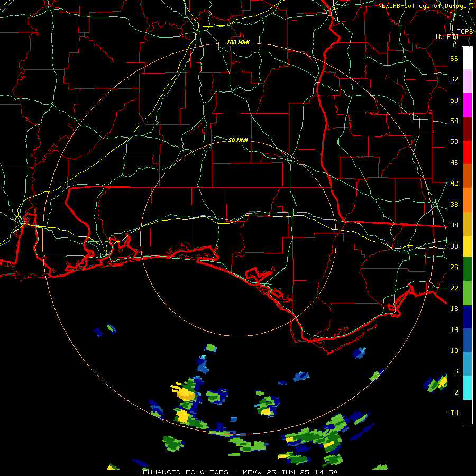Click the "54" legend value
Viewport: 476px width, 476px height.
454,121
